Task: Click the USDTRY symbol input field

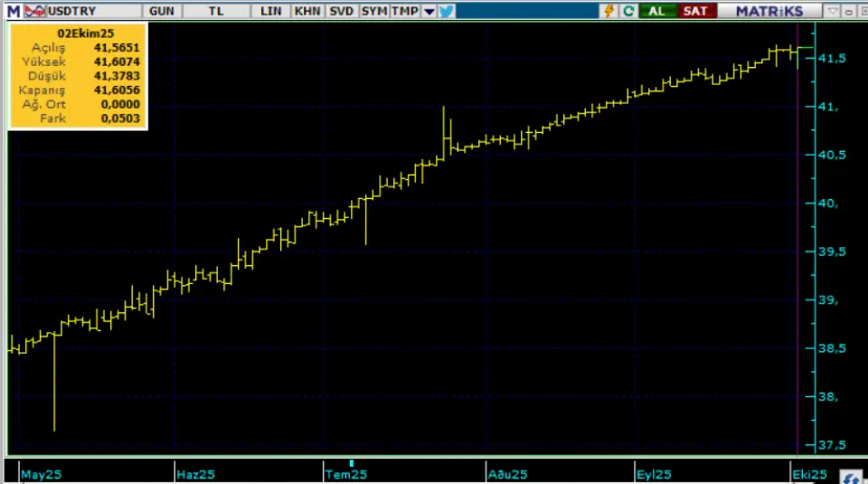Action: (90, 11)
